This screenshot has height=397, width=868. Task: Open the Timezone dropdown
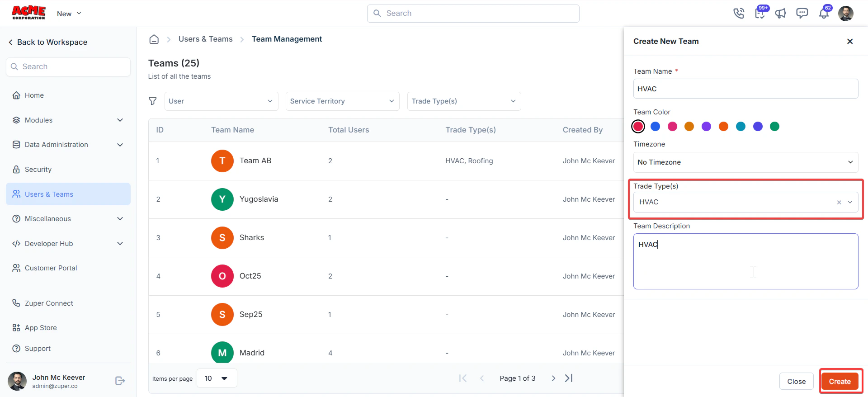coord(746,162)
